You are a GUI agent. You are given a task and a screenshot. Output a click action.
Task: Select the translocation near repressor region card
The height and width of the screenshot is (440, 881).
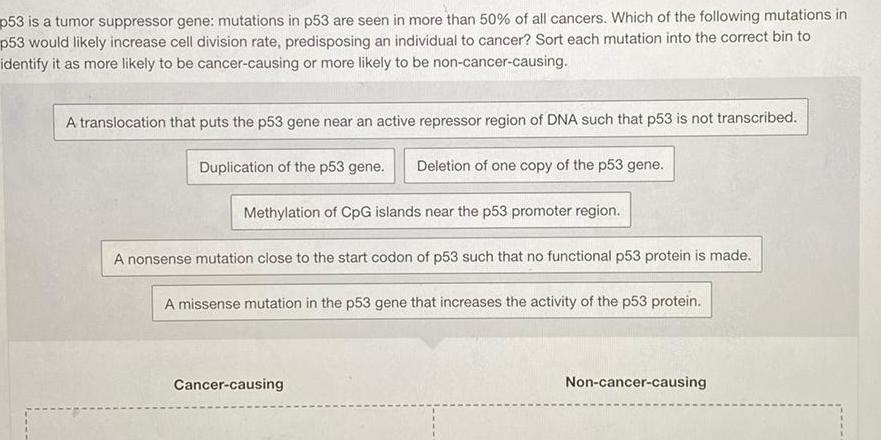click(x=431, y=119)
